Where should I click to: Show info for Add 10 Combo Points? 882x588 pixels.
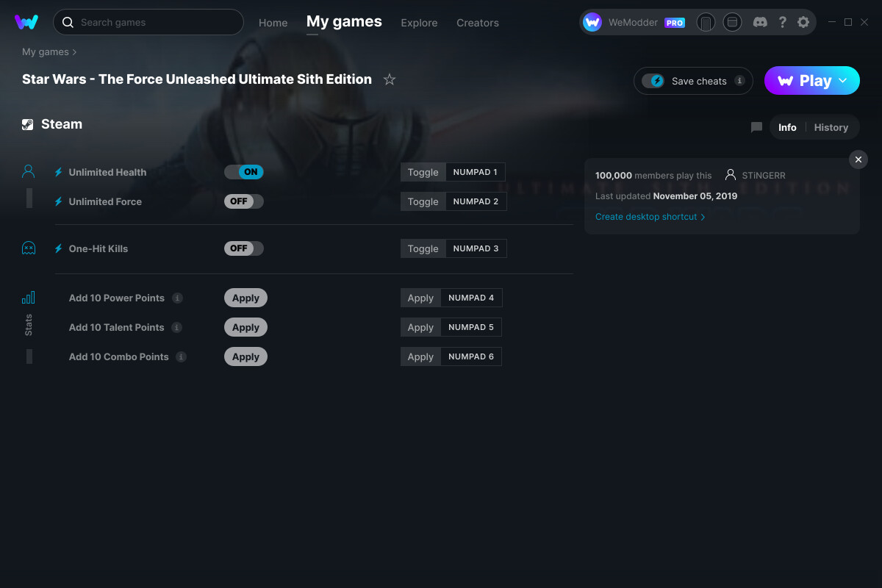[x=181, y=356]
